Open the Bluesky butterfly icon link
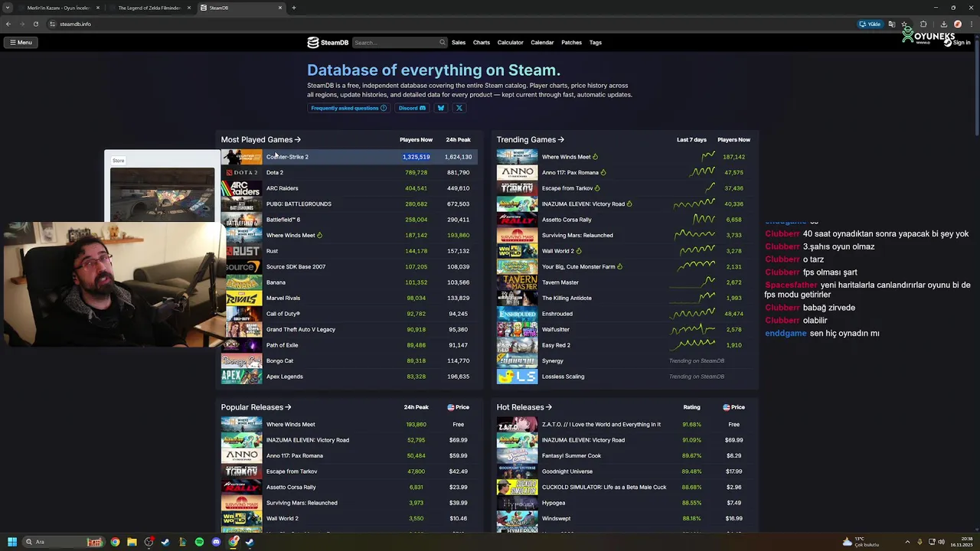Viewport: 980px width, 551px height. (440, 108)
